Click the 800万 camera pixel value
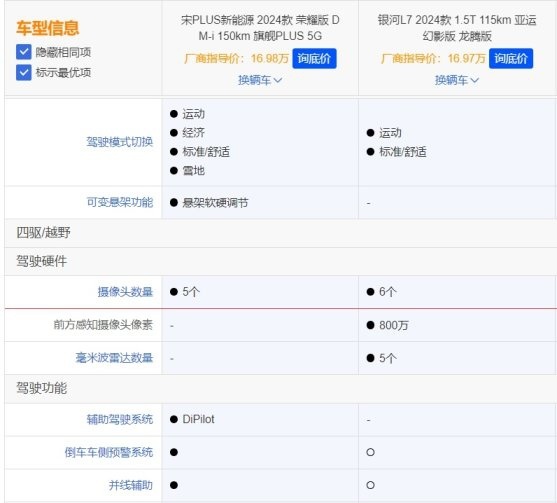 394,325
